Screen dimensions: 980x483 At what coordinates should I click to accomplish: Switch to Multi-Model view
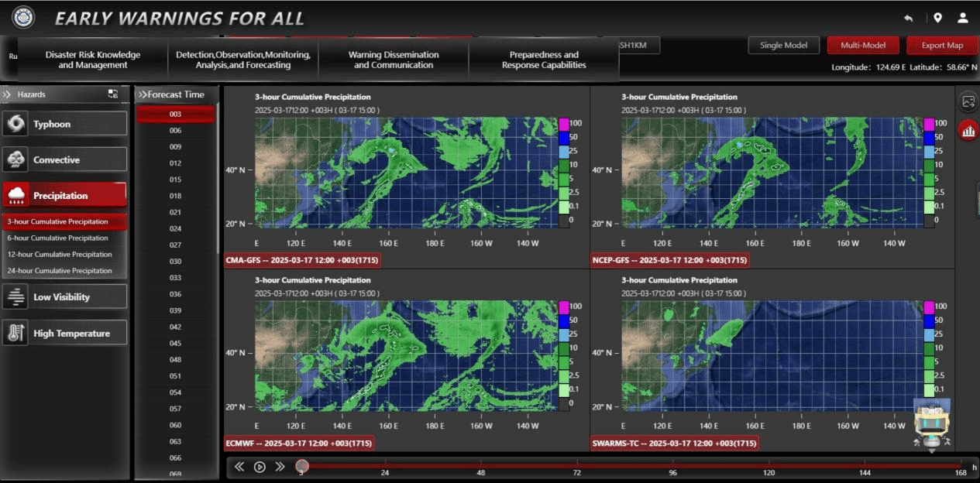click(x=863, y=46)
